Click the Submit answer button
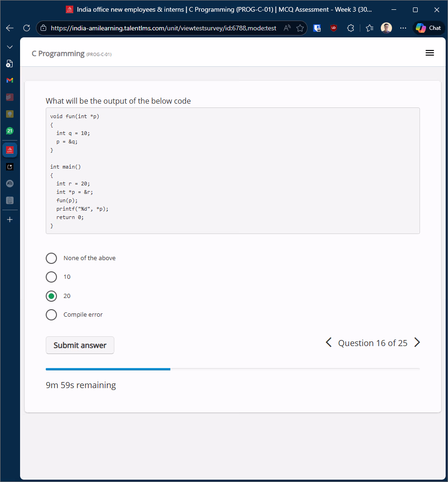This screenshot has width=448, height=482. 80,345
